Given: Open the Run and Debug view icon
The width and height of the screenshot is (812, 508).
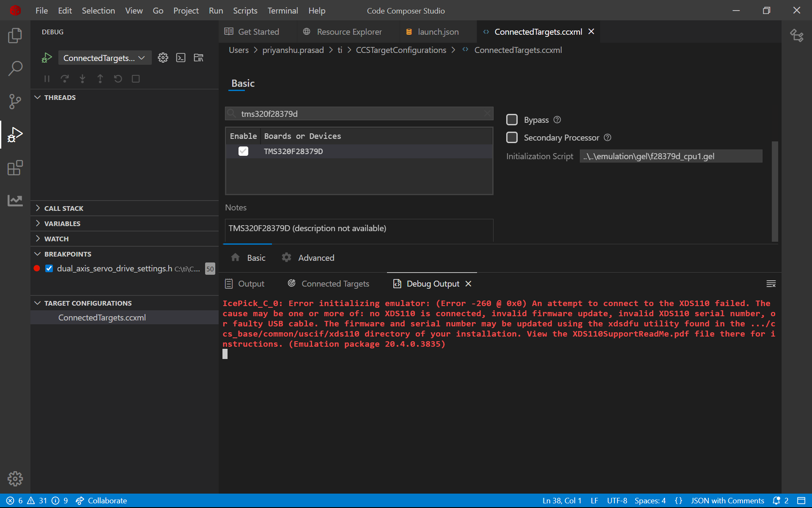Looking at the screenshot, I should tap(15, 135).
